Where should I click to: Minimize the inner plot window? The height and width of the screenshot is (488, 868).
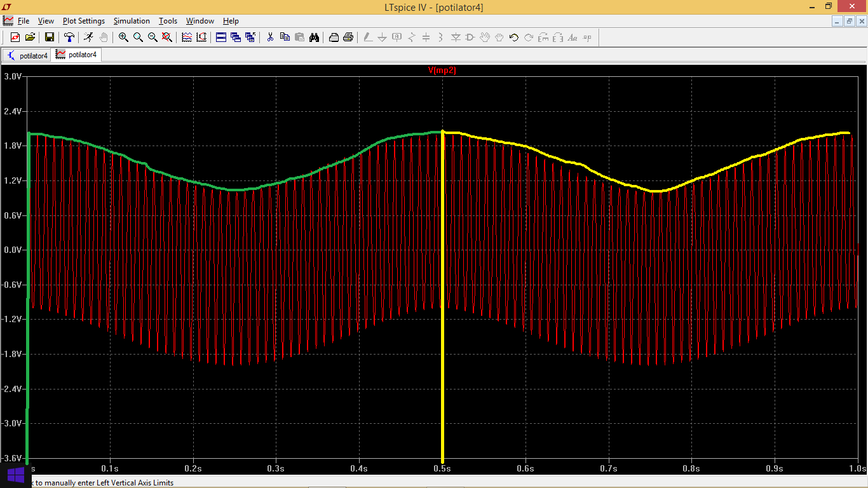(837, 21)
